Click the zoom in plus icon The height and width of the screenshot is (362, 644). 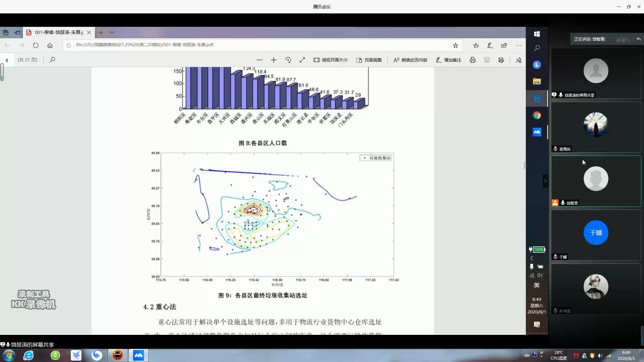pos(274,60)
